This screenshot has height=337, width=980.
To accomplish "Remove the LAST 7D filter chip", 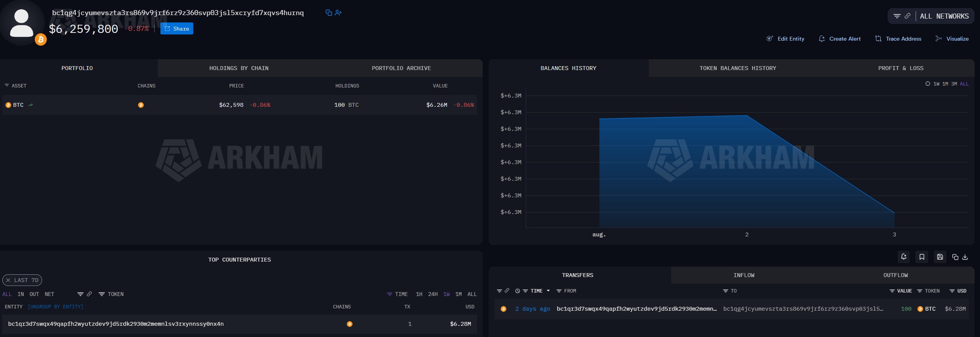I will pyautogui.click(x=8, y=280).
